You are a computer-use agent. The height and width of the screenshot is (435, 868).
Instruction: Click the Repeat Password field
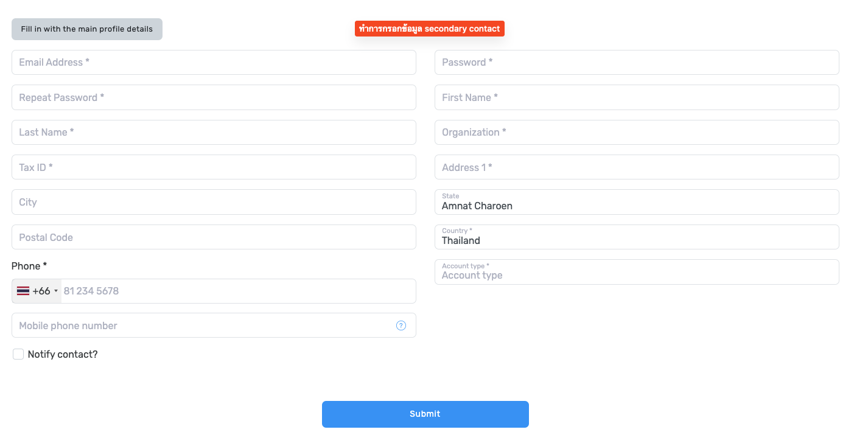213,97
